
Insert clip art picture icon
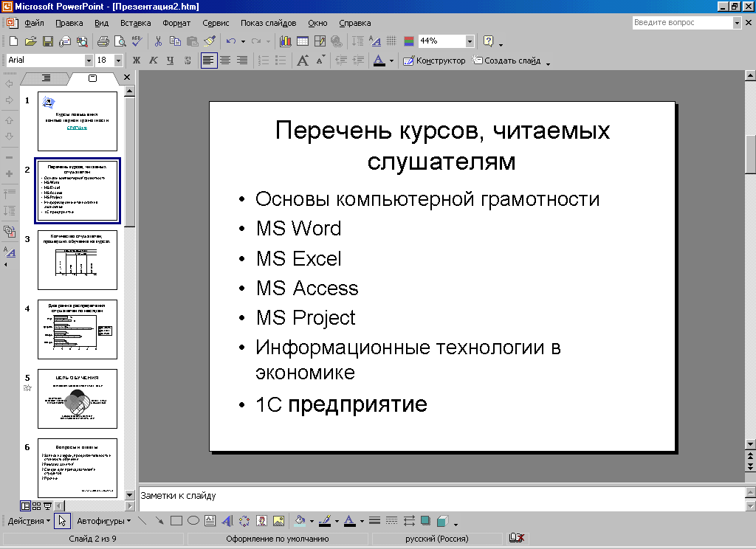coord(261,521)
